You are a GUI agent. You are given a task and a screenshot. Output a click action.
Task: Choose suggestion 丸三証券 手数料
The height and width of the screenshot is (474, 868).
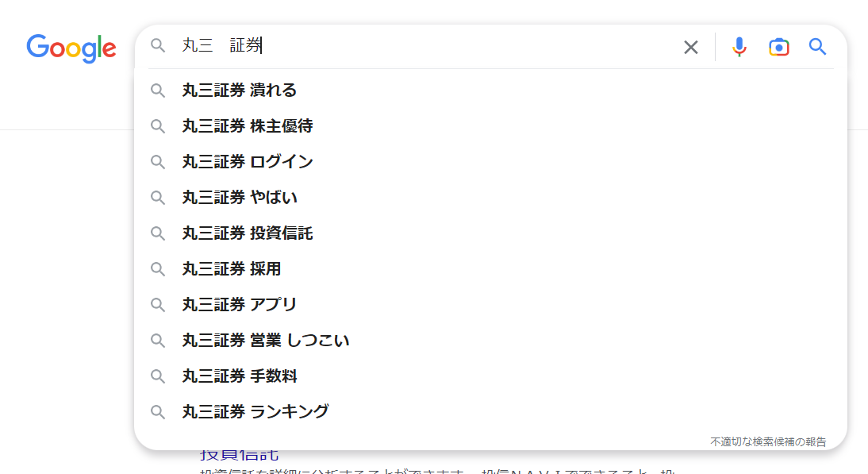(x=490, y=376)
